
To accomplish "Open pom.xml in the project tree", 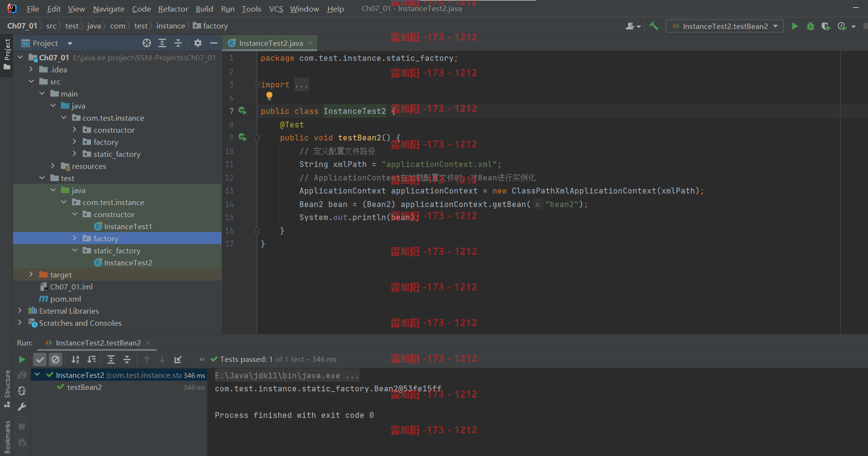I will [66, 299].
